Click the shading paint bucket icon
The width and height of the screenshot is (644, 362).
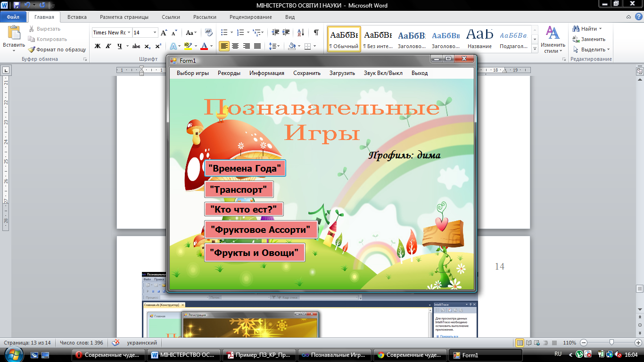[x=291, y=46]
